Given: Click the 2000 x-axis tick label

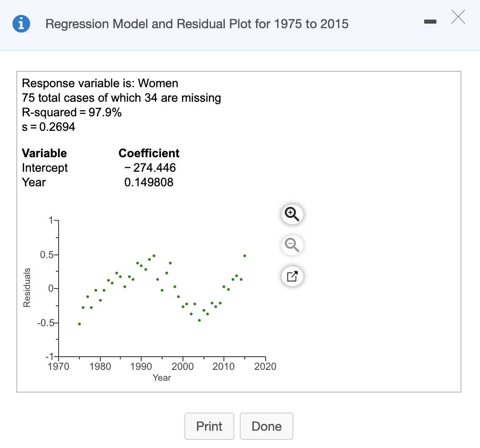Looking at the screenshot, I should (x=183, y=366).
